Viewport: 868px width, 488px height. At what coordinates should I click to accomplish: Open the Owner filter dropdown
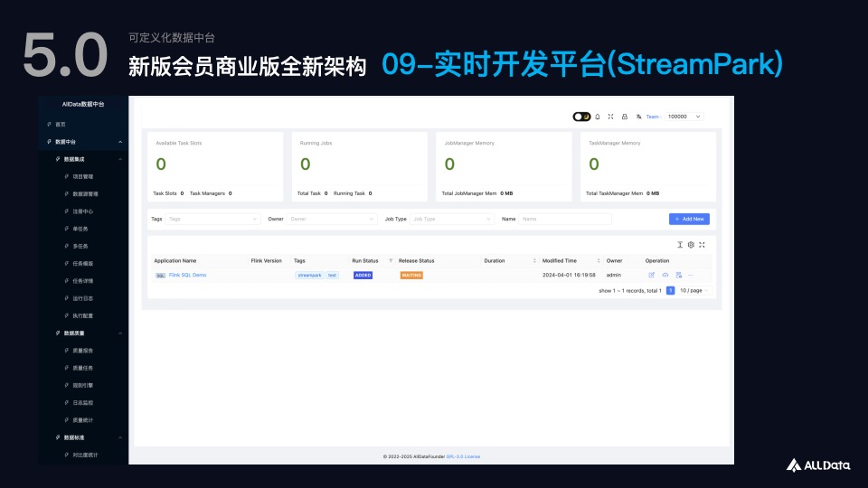point(332,219)
